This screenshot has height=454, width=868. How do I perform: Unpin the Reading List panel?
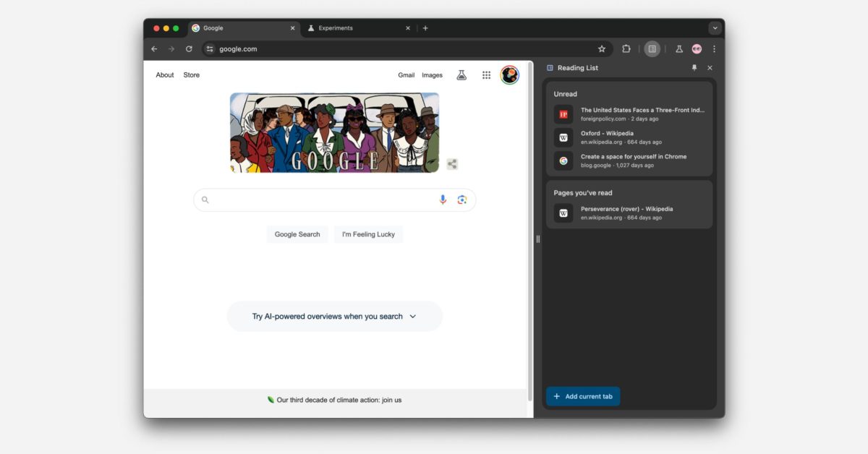[x=694, y=67]
